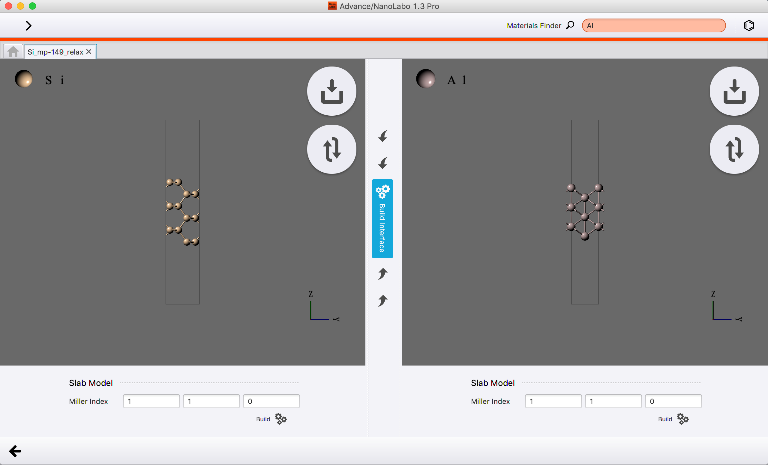This screenshot has width=768, height=465.
Task: Click the Al structure in right viewer
Action: (585, 212)
